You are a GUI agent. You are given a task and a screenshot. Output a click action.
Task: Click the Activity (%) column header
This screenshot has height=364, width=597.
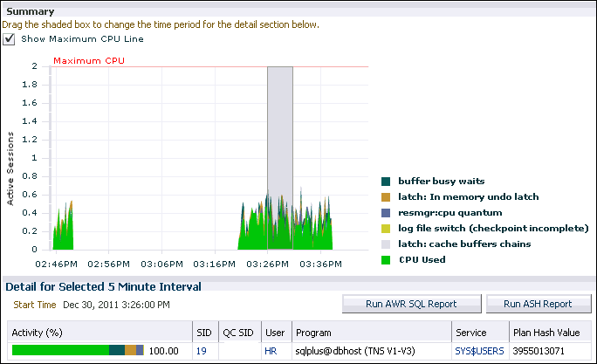coord(35,333)
